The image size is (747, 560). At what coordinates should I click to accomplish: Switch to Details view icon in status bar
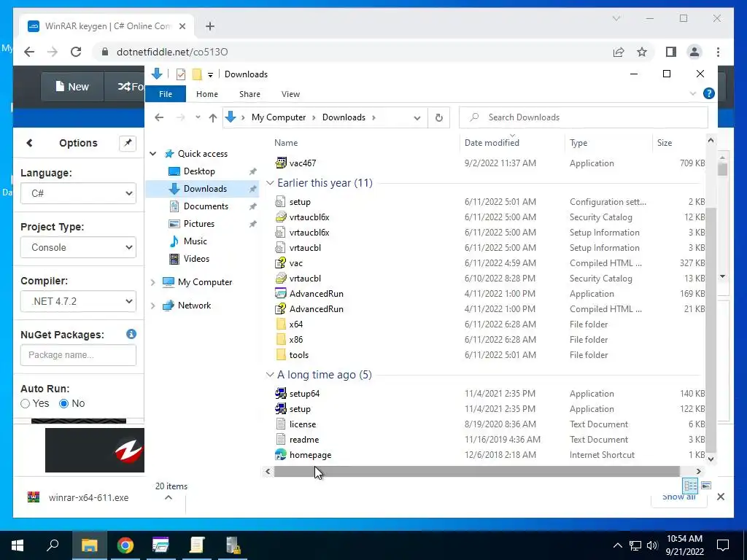[x=690, y=486]
